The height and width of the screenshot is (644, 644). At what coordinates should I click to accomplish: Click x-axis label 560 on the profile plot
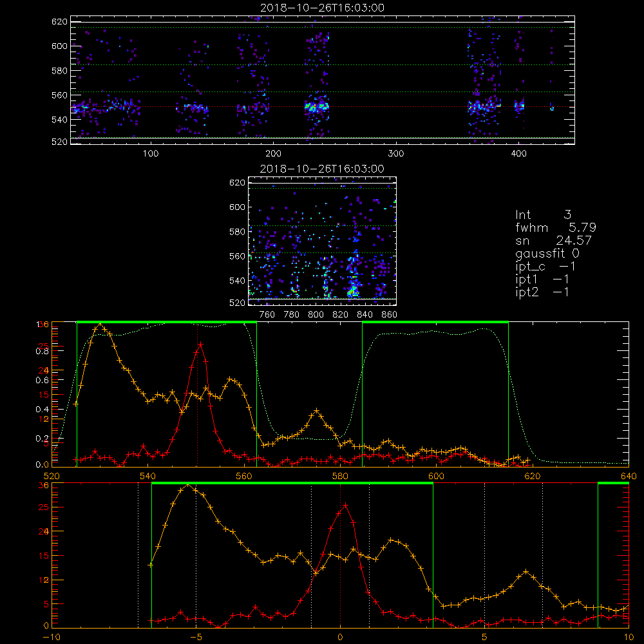click(244, 477)
